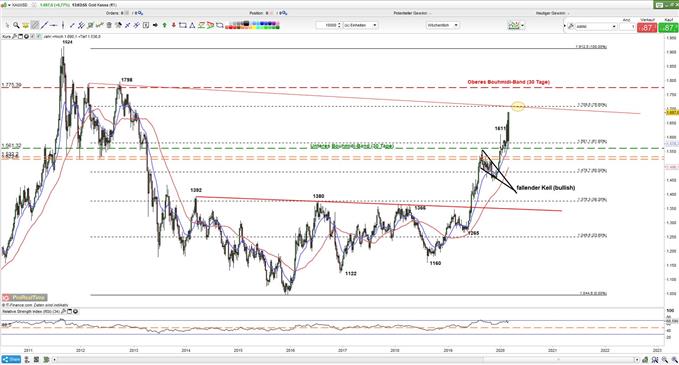Select the vertical line drawing tool
The width and height of the screenshot is (679, 365).
pos(63,25)
